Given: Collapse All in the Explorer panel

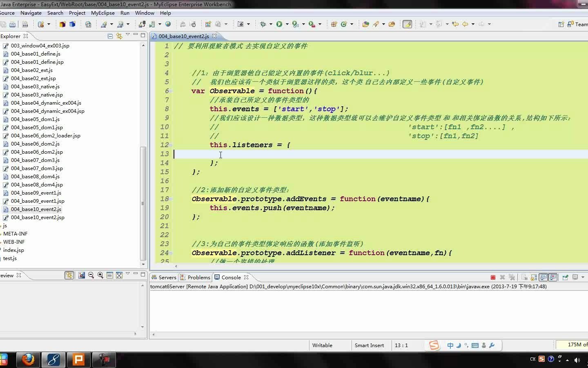Looking at the screenshot, I should click(110, 36).
